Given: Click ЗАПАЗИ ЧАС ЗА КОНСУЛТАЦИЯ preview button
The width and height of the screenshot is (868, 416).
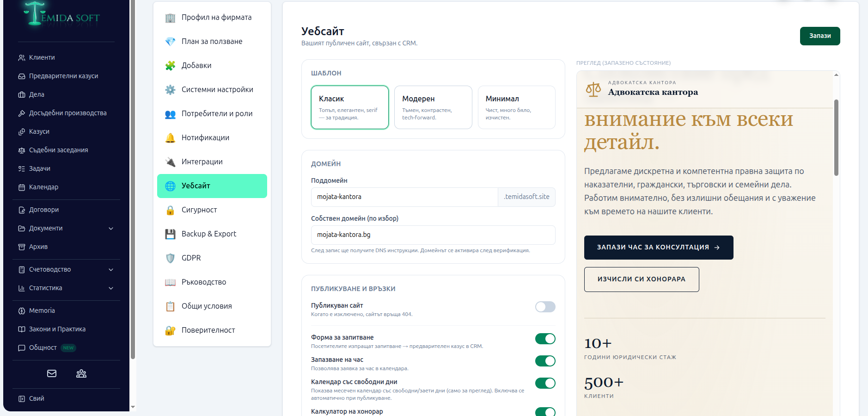Looking at the screenshot, I should 659,248.
